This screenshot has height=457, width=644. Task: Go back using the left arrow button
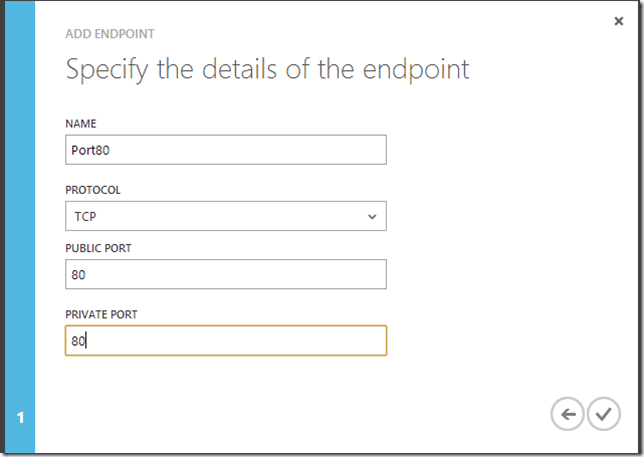(567, 414)
